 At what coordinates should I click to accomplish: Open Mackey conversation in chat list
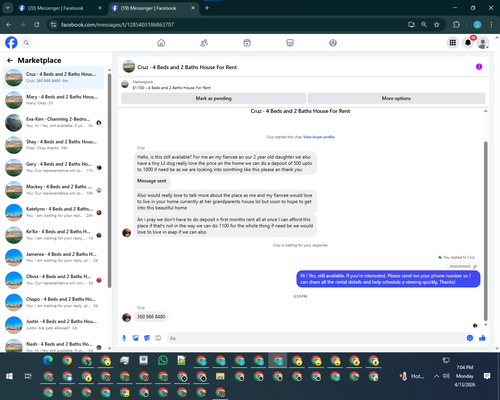[54, 190]
